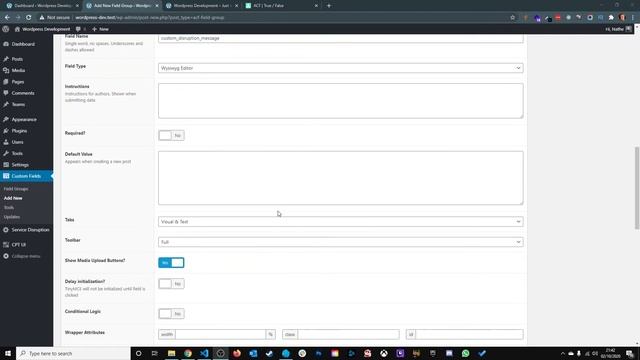640x360 pixels.
Task: Open the CPT UI menu icon
Action: [x=6, y=245]
